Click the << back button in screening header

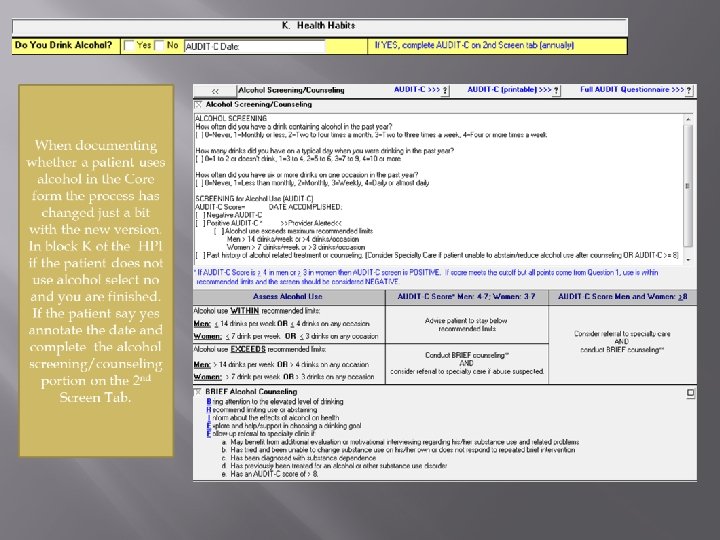click(215, 90)
